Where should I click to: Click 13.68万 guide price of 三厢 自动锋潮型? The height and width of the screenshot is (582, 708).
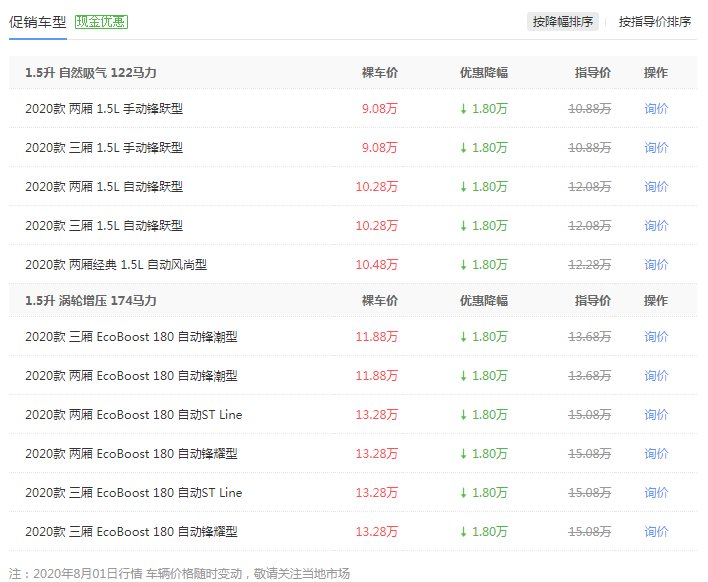click(x=589, y=336)
